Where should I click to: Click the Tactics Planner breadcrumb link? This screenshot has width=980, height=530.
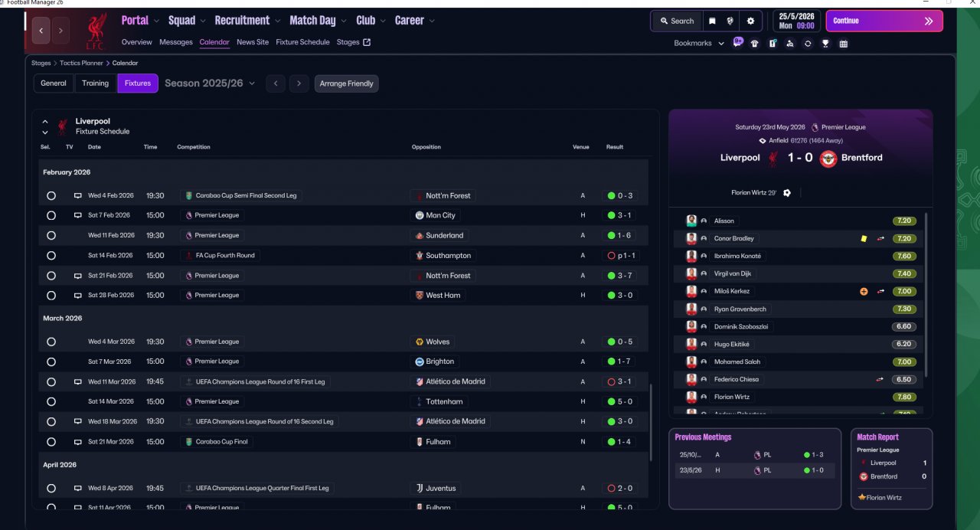[x=80, y=63]
